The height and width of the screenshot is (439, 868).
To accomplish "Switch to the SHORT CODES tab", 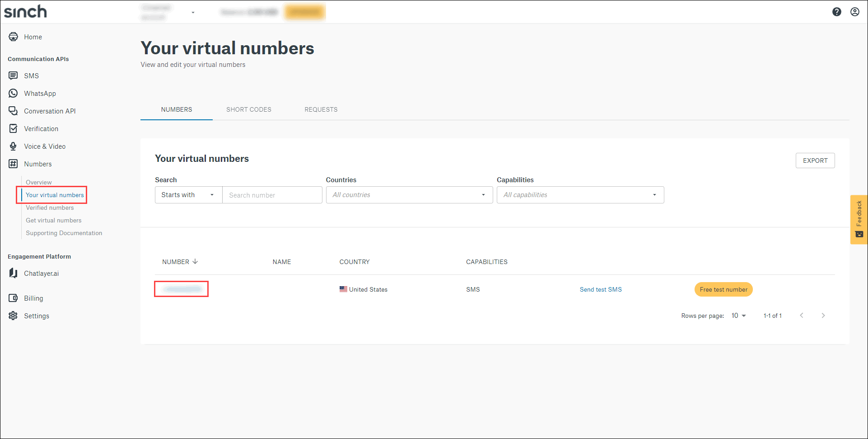I will click(249, 109).
